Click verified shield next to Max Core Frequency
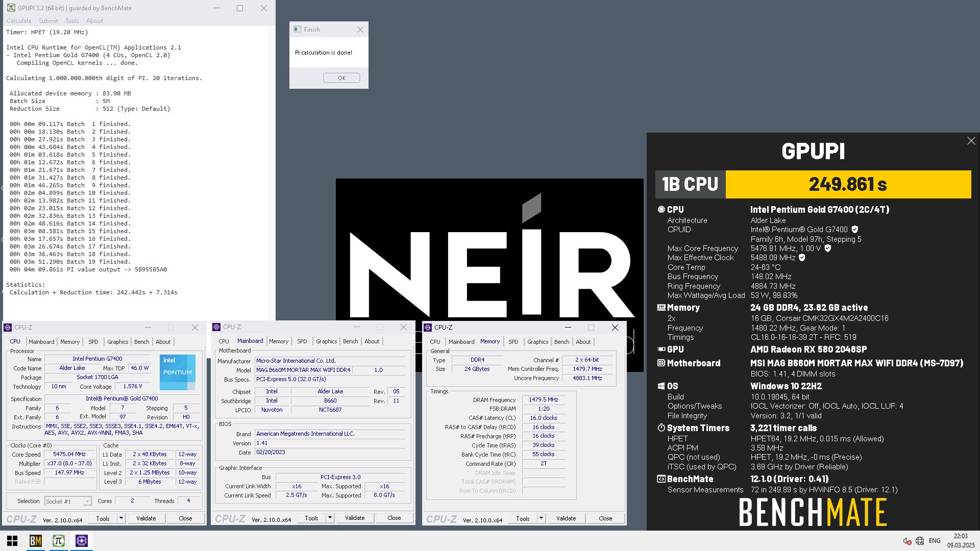980x551 pixels. pos(828,248)
